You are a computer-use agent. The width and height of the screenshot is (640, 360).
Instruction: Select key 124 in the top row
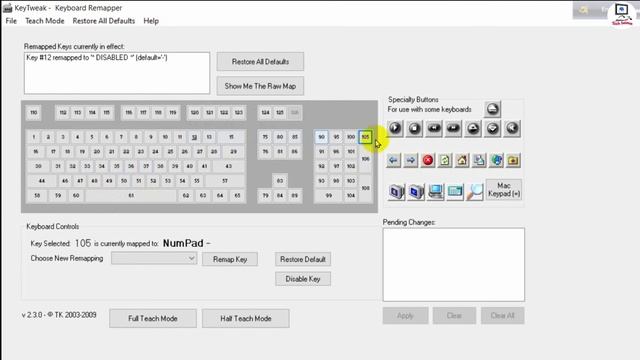(265, 113)
